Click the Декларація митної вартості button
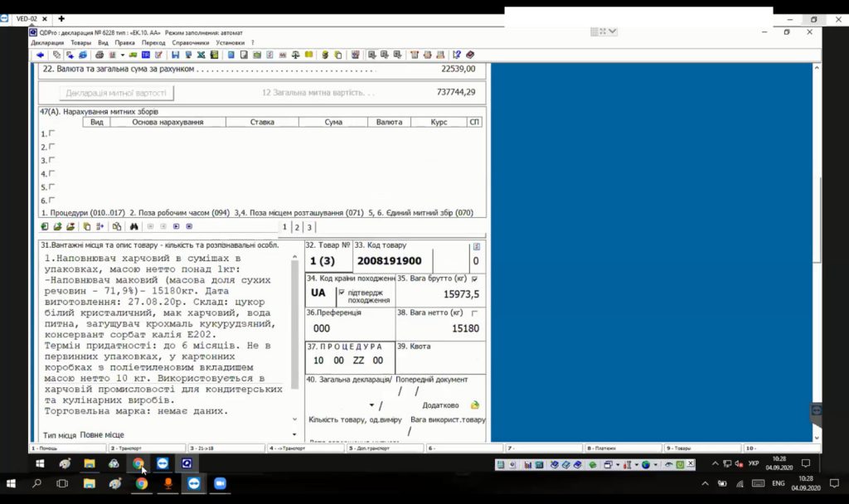 [x=116, y=93]
